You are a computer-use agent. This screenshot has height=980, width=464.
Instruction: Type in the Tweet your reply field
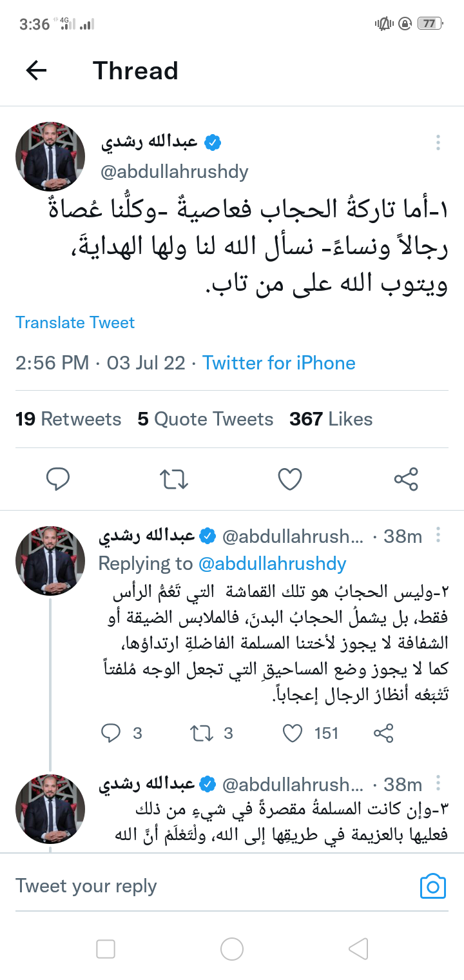pos(193,887)
